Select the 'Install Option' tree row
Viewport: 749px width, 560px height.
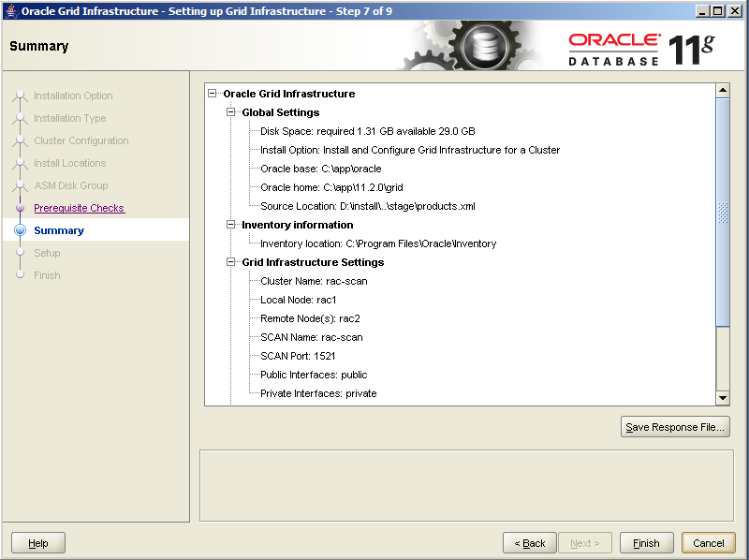(x=410, y=150)
